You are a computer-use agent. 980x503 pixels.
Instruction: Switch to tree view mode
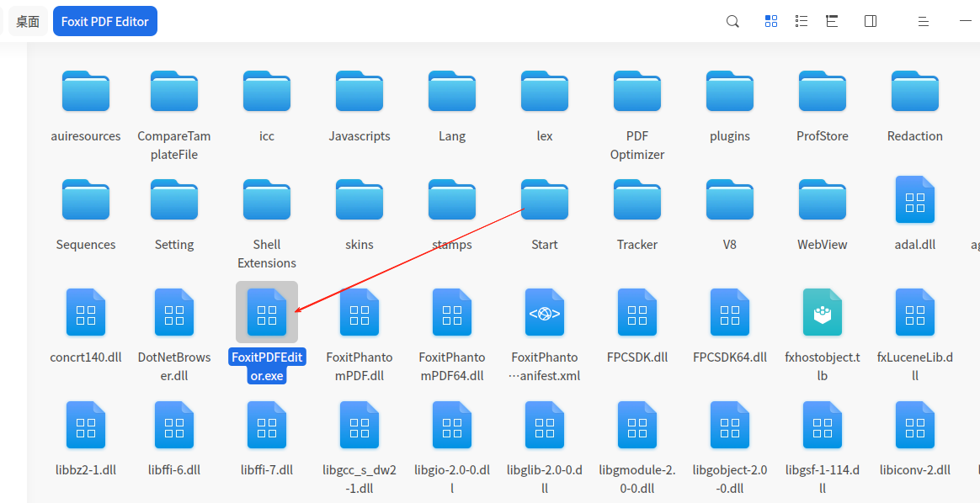point(832,21)
